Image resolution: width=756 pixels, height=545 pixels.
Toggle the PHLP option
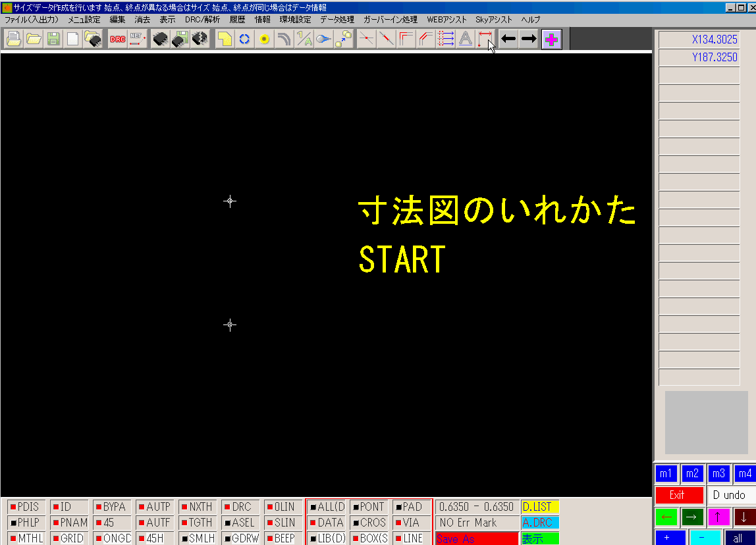click(x=26, y=523)
